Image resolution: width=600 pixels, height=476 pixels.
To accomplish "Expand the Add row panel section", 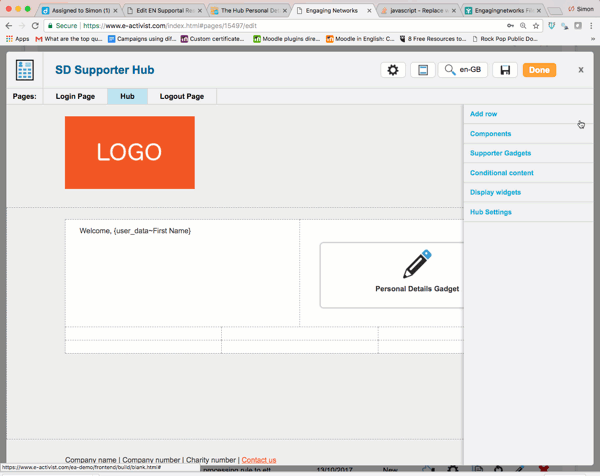I will pos(484,114).
